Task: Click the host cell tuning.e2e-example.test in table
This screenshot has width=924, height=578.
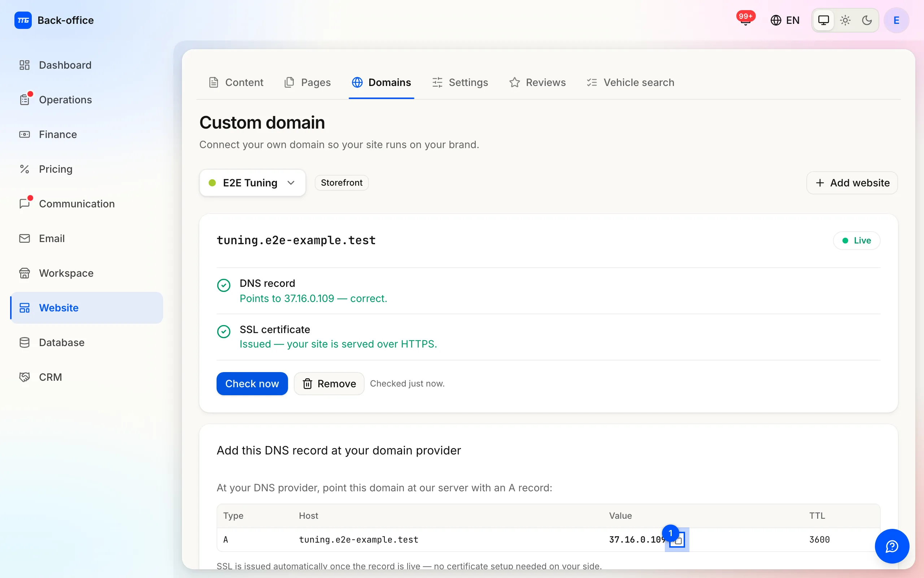Action: pyautogui.click(x=358, y=539)
